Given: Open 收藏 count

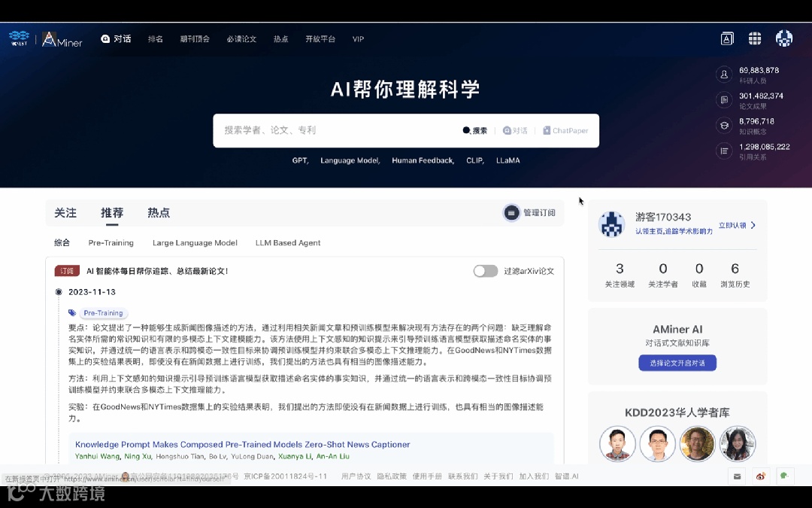Looking at the screenshot, I should [x=699, y=275].
